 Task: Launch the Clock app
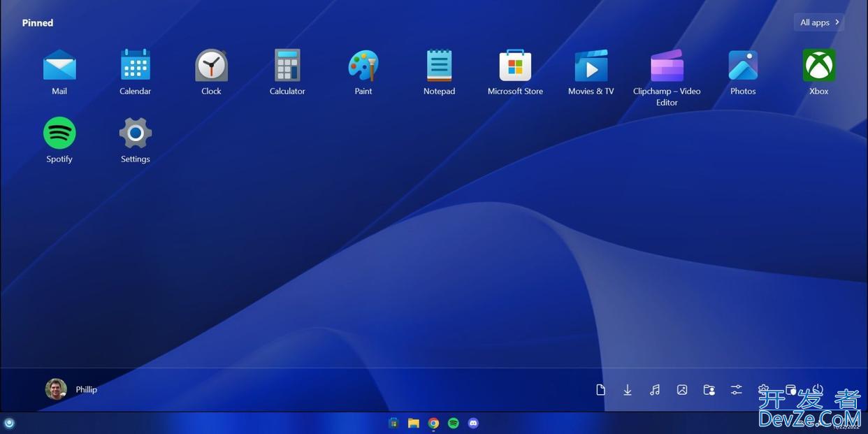tap(211, 72)
